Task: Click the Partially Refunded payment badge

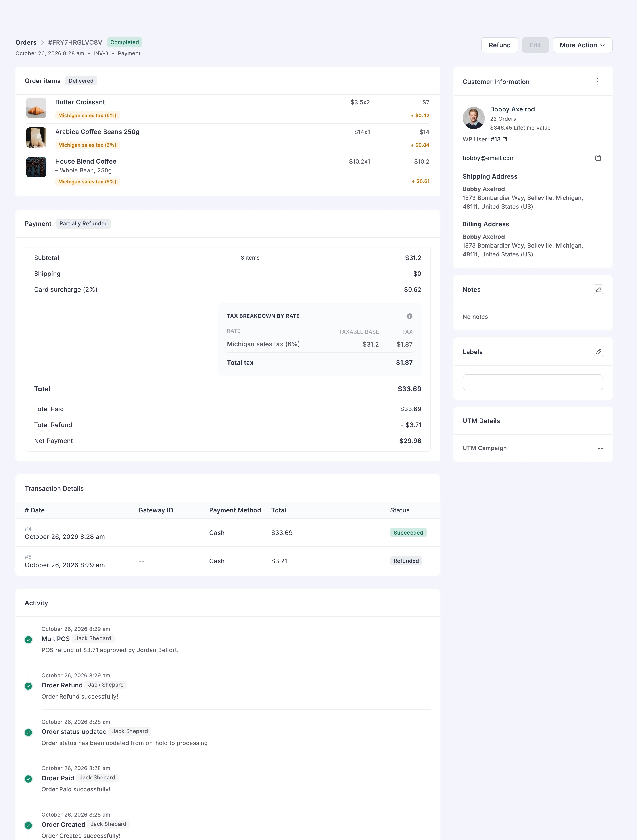Action: pos(84,224)
